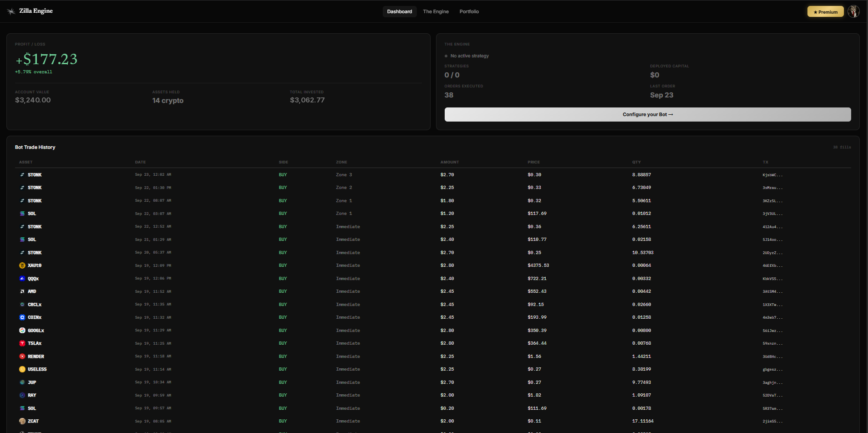Click the PRICE column header
This screenshot has width=868, height=433.
533,162
